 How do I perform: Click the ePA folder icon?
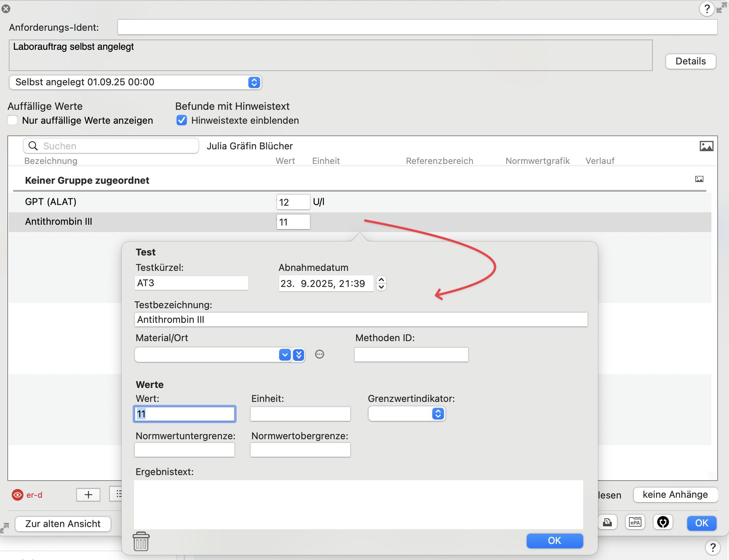tap(635, 522)
